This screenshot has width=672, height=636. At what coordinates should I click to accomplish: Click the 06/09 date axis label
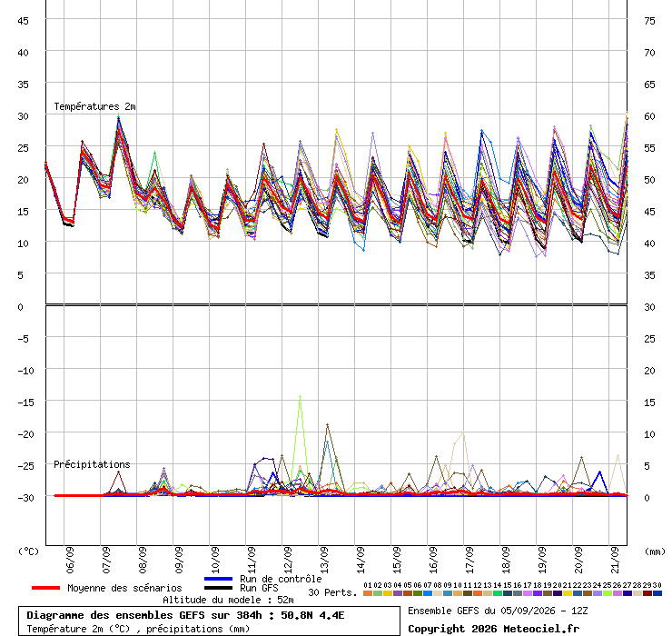pyautogui.click(x=70, y=560)
